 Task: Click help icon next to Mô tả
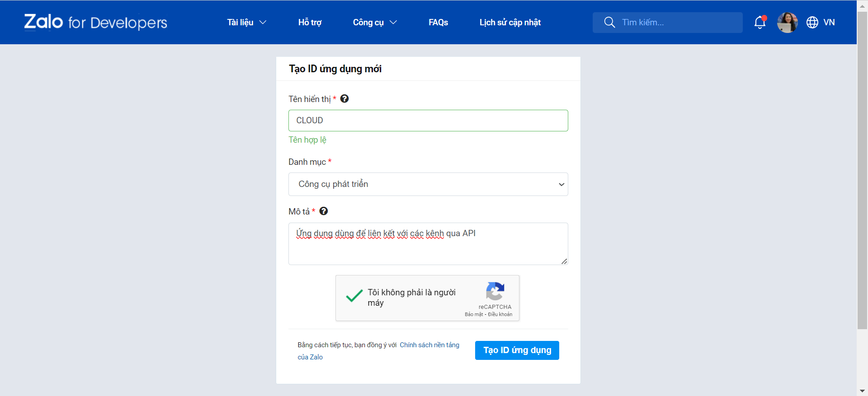[324, 211]
